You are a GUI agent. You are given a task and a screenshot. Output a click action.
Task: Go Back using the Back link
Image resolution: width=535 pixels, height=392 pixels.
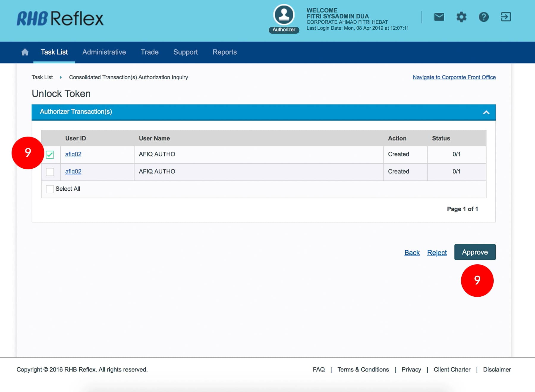(412, 253)
